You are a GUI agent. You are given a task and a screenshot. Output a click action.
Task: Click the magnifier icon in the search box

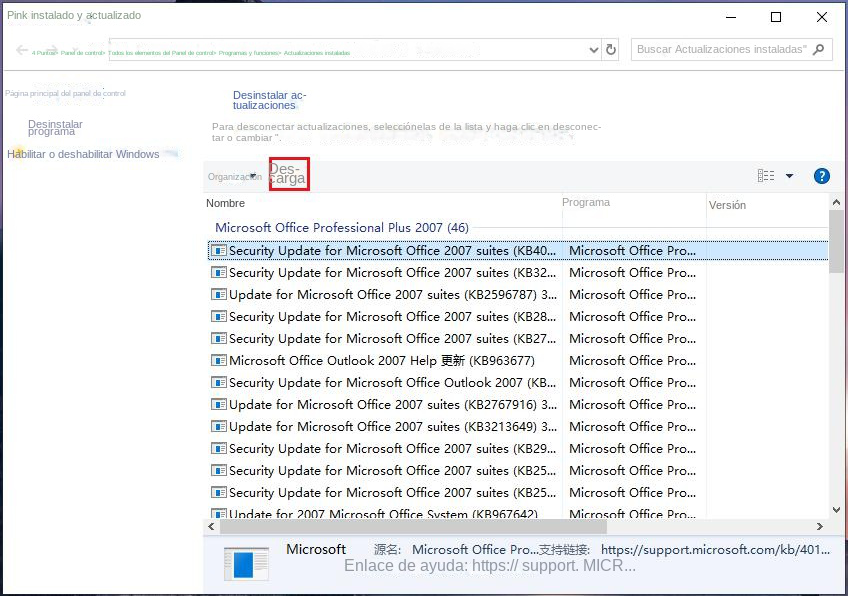tap(819, 49)
